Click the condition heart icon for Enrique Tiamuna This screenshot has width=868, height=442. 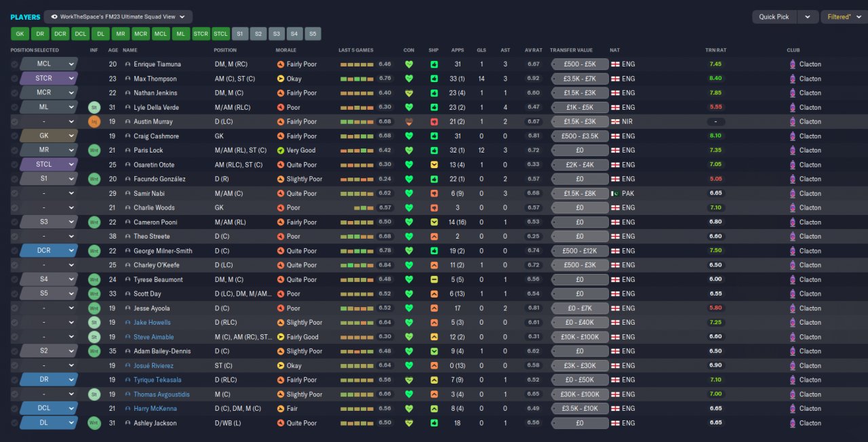(x=409, y=64)
